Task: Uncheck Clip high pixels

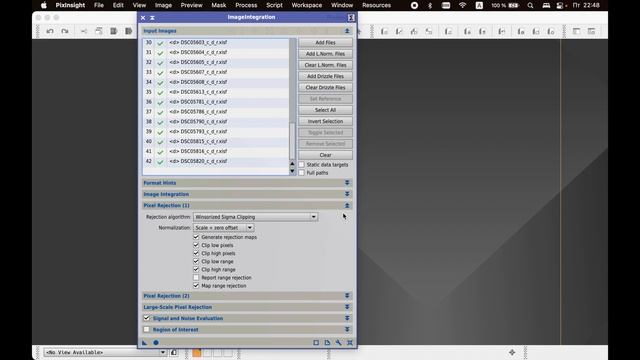Action: [x=196, y=253]
